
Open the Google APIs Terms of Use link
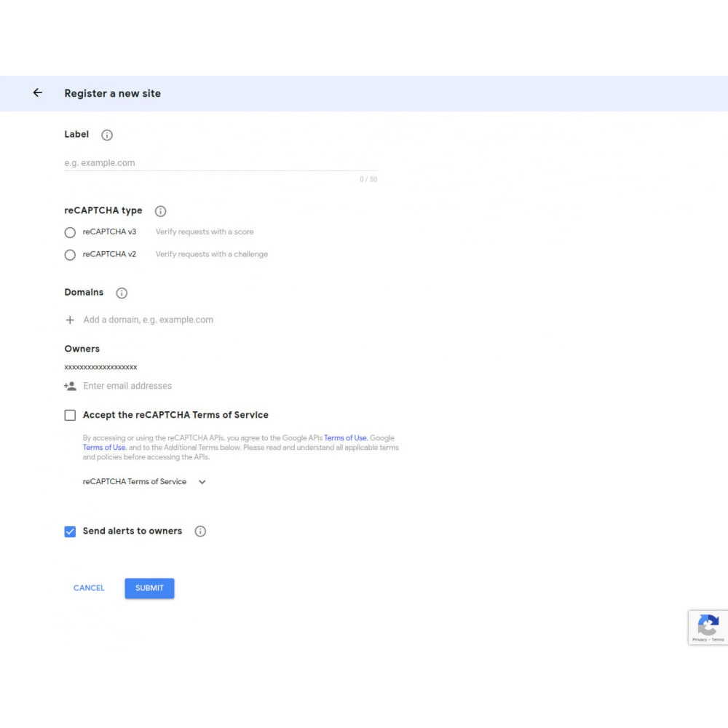click(x=345, y=438)
